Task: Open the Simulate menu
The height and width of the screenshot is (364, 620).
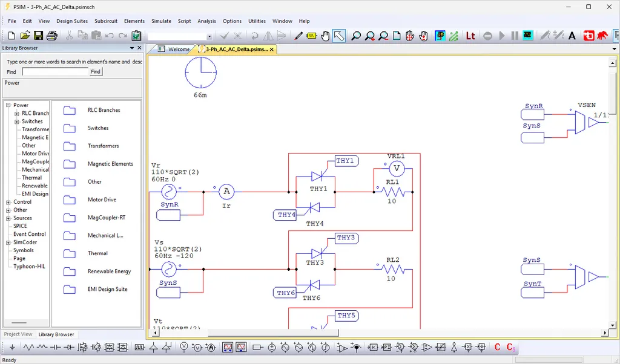Action: coord(161,21)
